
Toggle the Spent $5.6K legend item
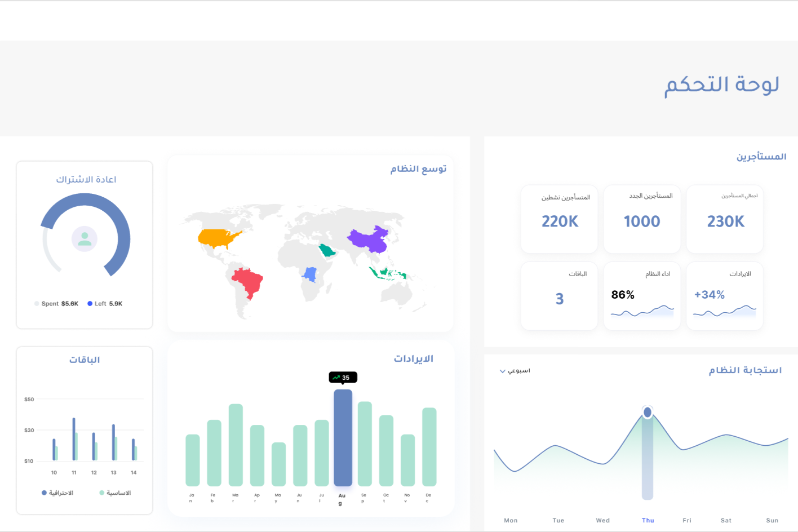coord(56,304)
